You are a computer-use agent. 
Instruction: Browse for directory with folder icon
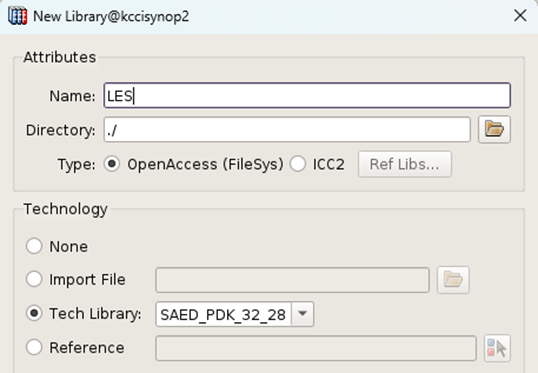[x=494, y=129]
